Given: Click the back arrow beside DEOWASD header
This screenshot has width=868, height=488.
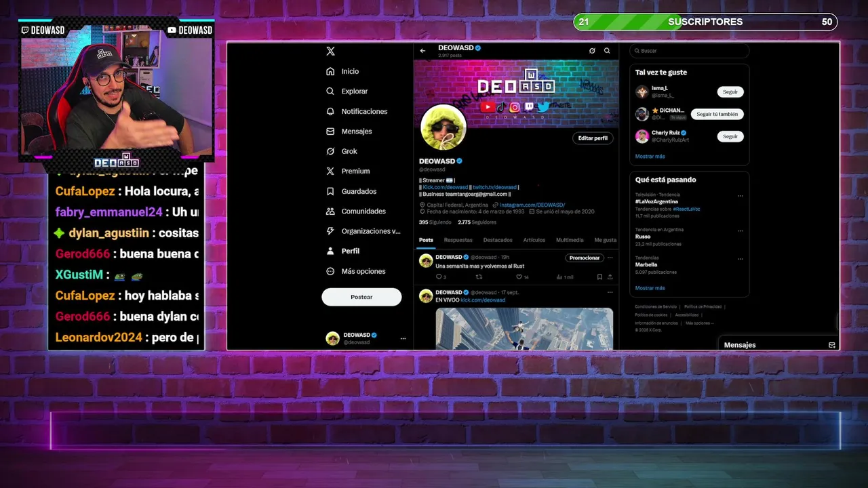Looking at the screenshot, I should coord(422,51).
